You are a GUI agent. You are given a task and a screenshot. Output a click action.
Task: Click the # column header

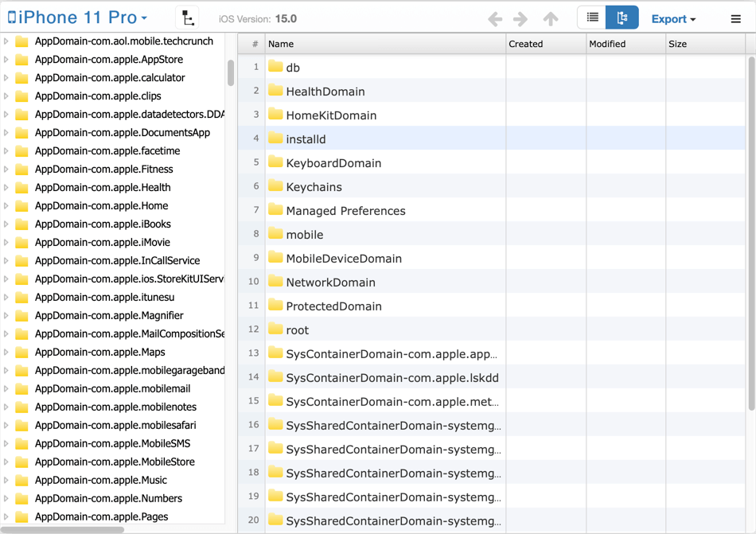pyautogui.click(x=251, y=44)
